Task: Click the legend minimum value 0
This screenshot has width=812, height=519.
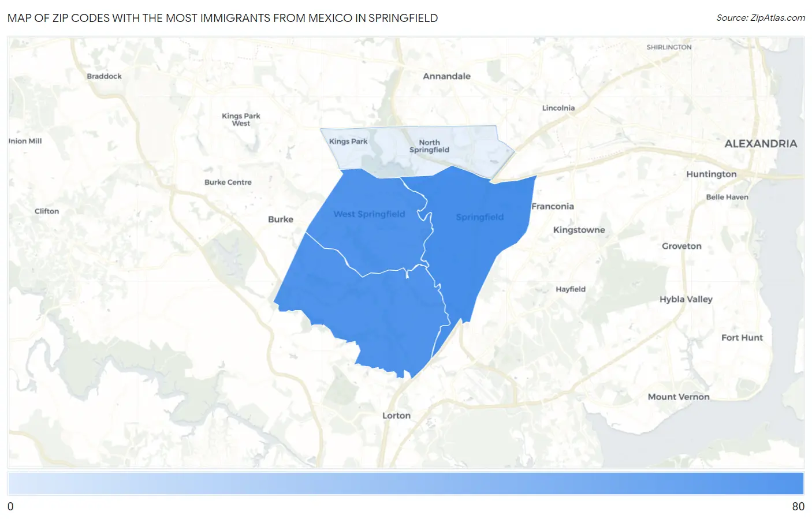Action: (10, 506)
